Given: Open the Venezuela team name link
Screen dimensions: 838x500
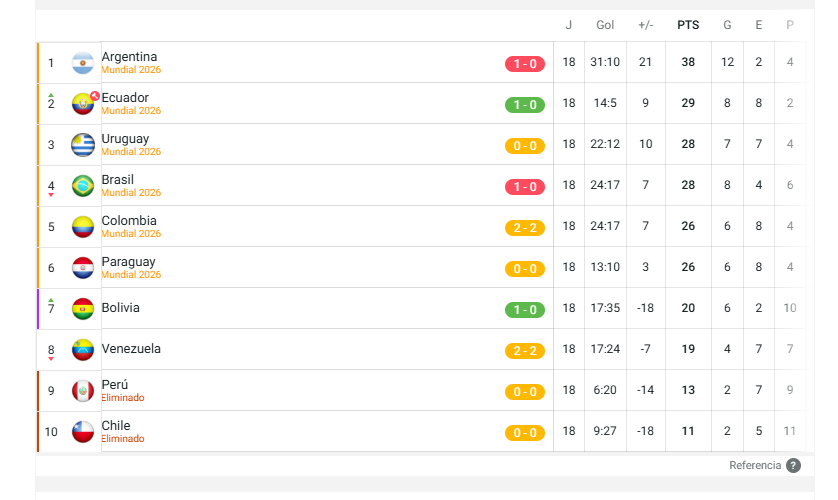Looking at the screenshot, I should click(131, 349).
